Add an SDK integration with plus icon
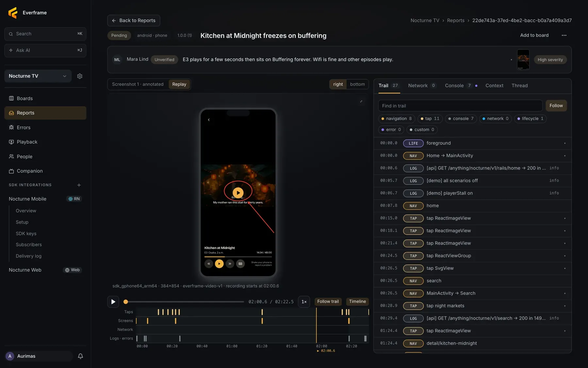The width and height of the screenshot is (588, 368). (x=79, y=185)
